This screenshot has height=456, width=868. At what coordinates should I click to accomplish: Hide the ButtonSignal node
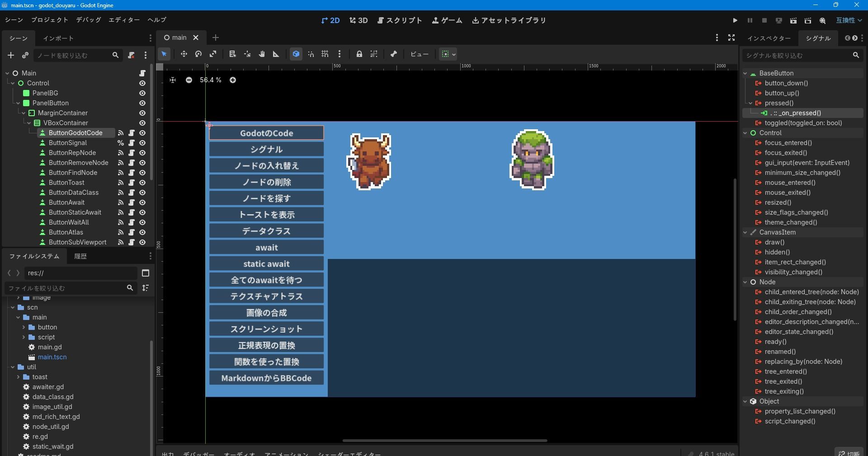142,143
